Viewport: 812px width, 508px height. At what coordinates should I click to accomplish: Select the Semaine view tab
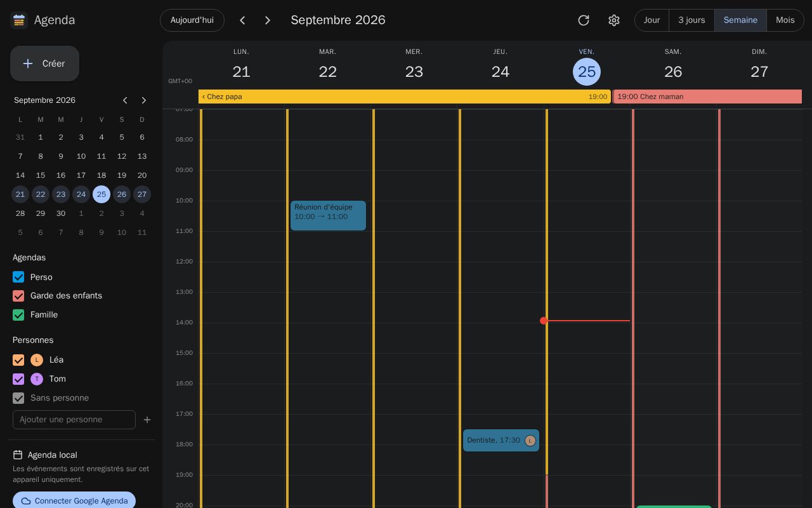pyautogui.click(x=740, y=20)
